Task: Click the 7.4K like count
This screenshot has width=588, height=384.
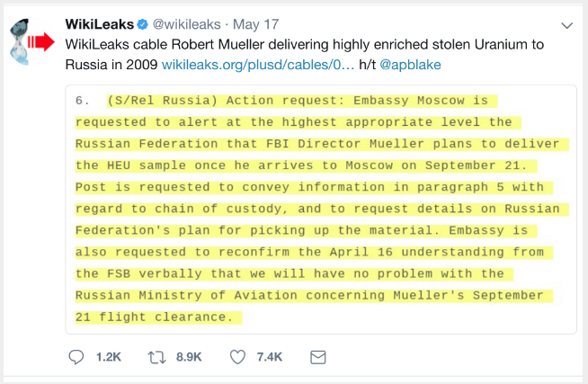Action: [270, 357]
